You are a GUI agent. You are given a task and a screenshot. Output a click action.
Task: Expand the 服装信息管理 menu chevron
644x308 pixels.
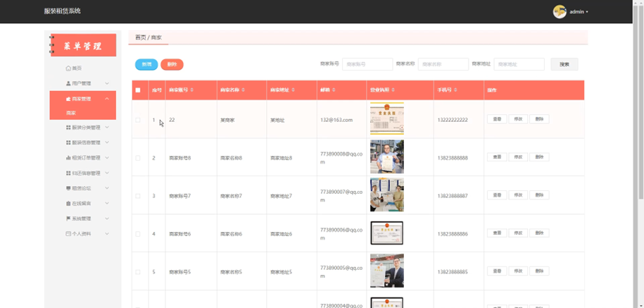pos(107,142)
